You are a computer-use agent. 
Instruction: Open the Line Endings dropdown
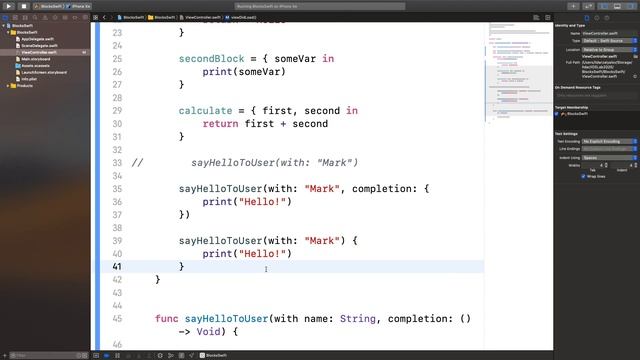pyautogui.click(x=609, y=149)
